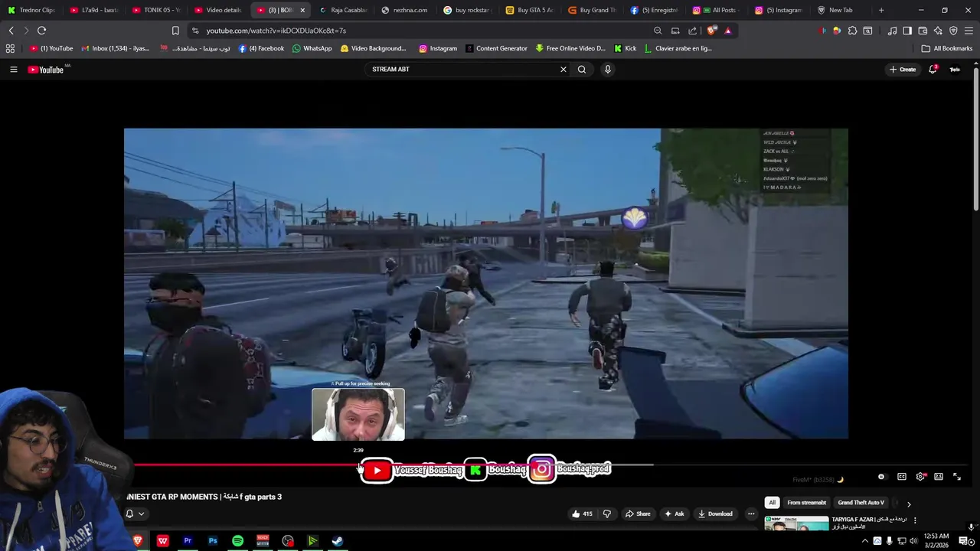
Task: Go to the YouTube home logo
Action: point(46,70)
